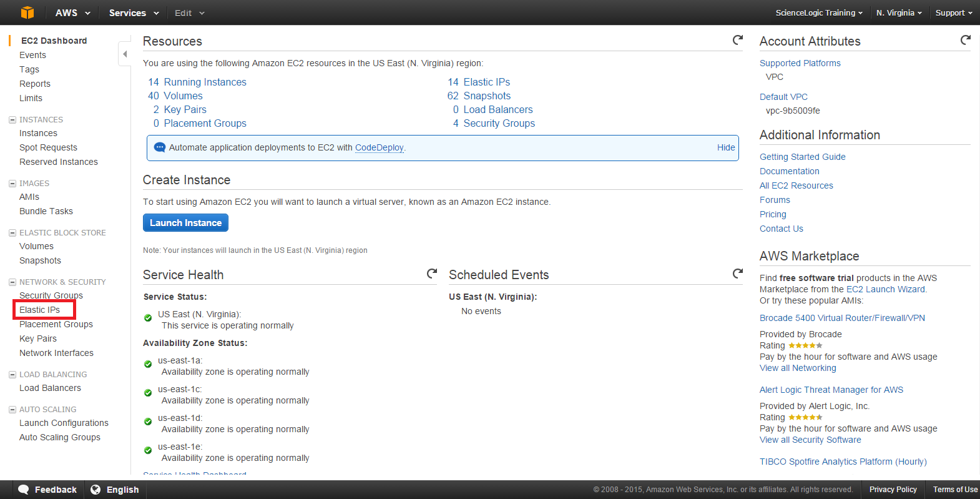Click the Alert Logic star rating

coord(805,417)
